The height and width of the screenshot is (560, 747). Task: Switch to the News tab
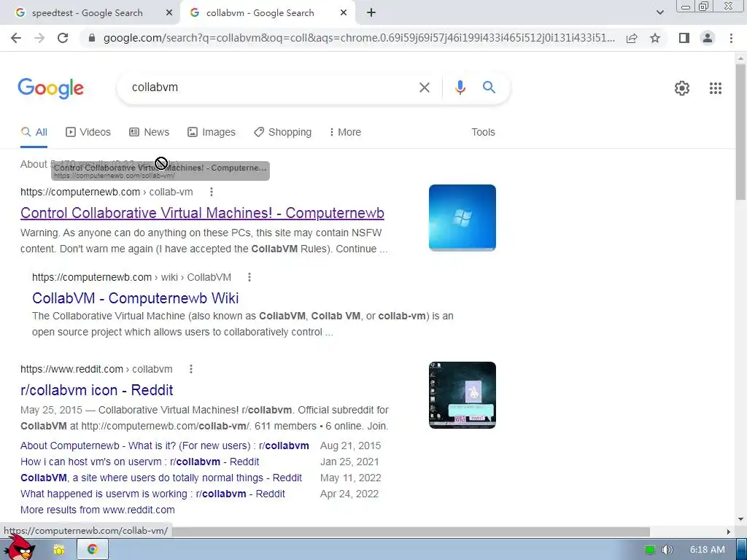pyautogui.click(x=149, y=133)
